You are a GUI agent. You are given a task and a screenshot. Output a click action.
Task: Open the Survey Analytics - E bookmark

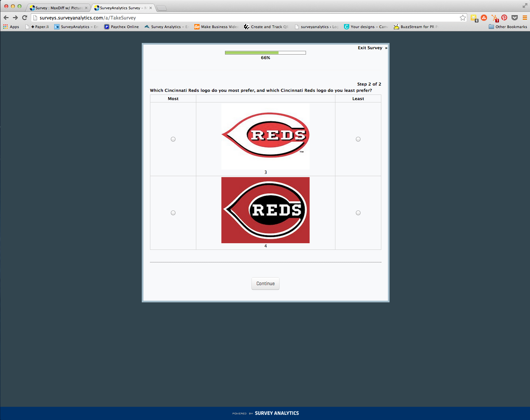(167, 27)
